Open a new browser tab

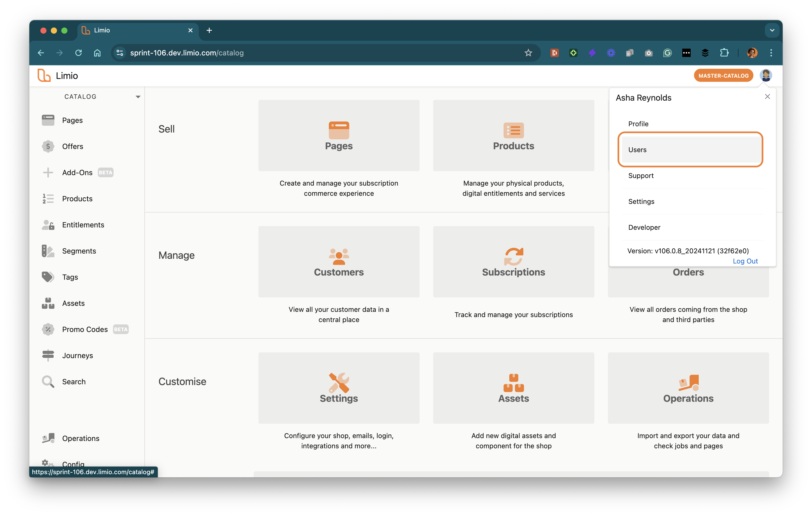[209, 30]
